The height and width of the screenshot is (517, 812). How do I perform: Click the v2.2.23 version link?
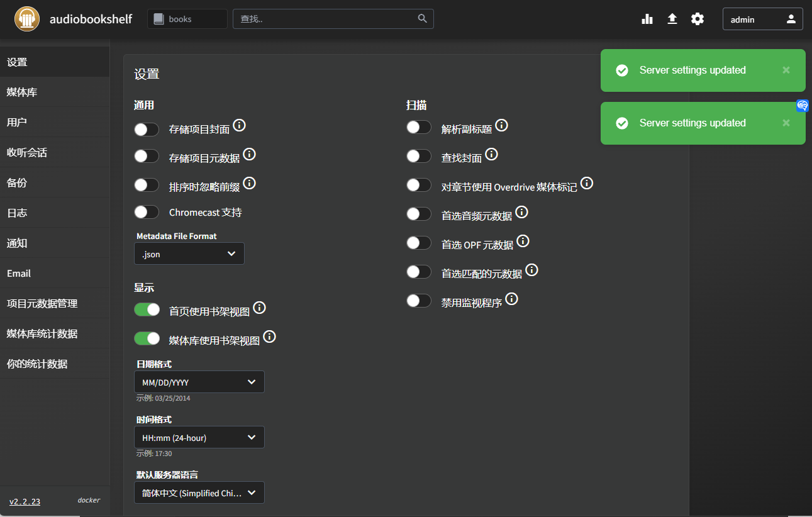click(25, 501)
